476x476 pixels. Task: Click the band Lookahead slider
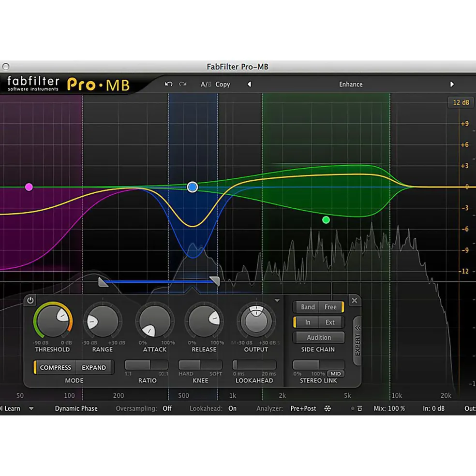254,364
